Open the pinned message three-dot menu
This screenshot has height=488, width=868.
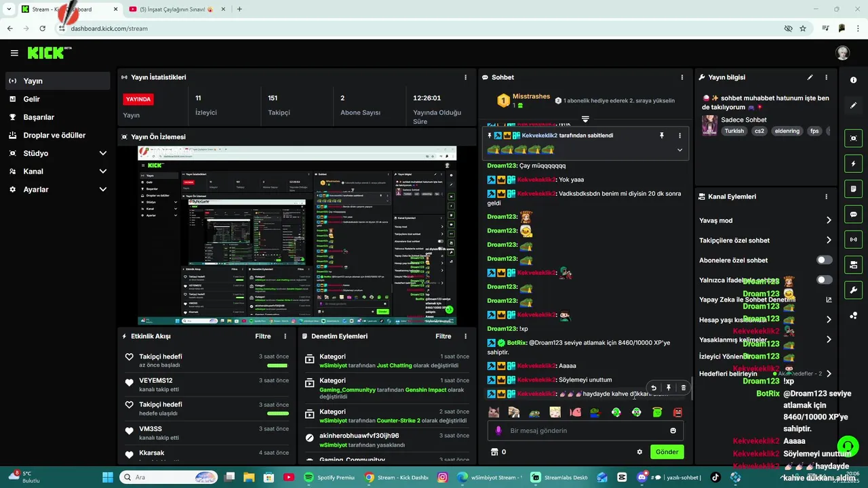click(x=679, y=136)
